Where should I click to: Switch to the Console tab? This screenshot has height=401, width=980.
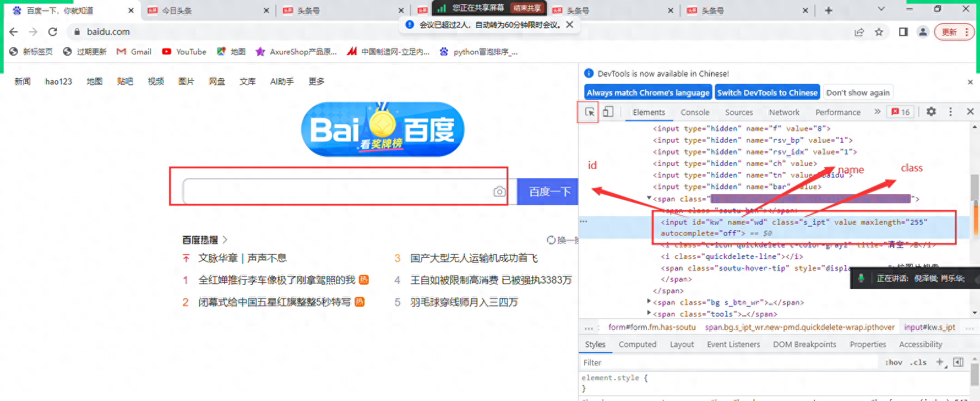pos(695,112)
